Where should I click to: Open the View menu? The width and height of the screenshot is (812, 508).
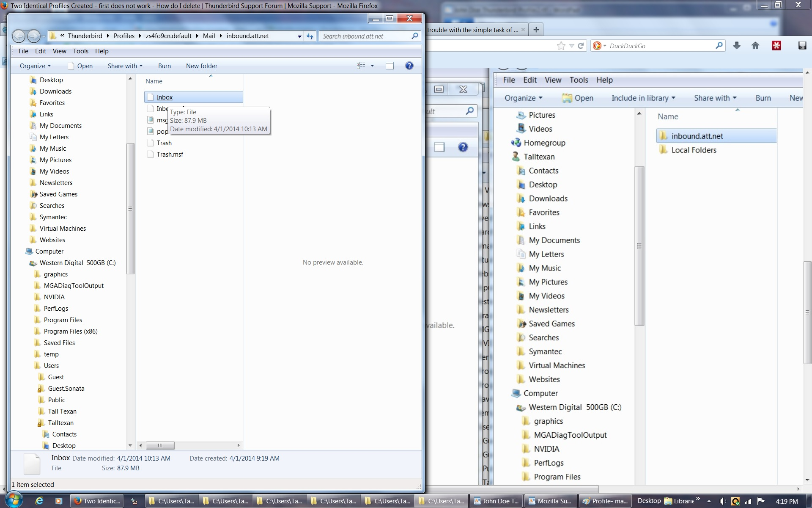pos(59,51)
